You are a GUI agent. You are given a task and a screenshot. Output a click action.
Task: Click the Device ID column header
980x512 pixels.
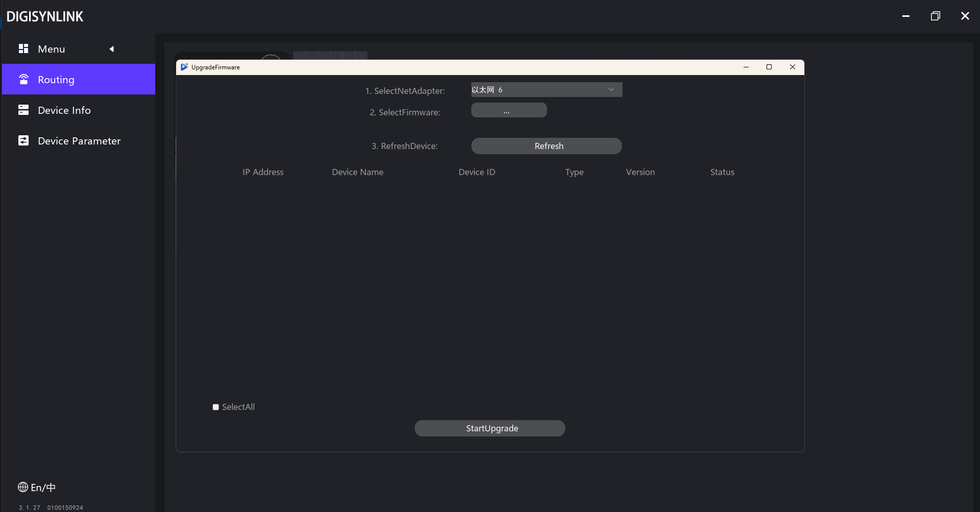(477, 172)
